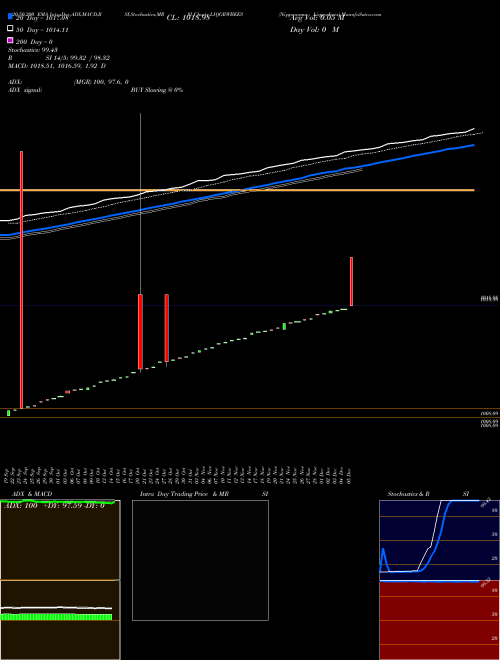Select the '200 Day = 0' legend text
Viewport: 500px width, 660px height.
pos(34,42)
